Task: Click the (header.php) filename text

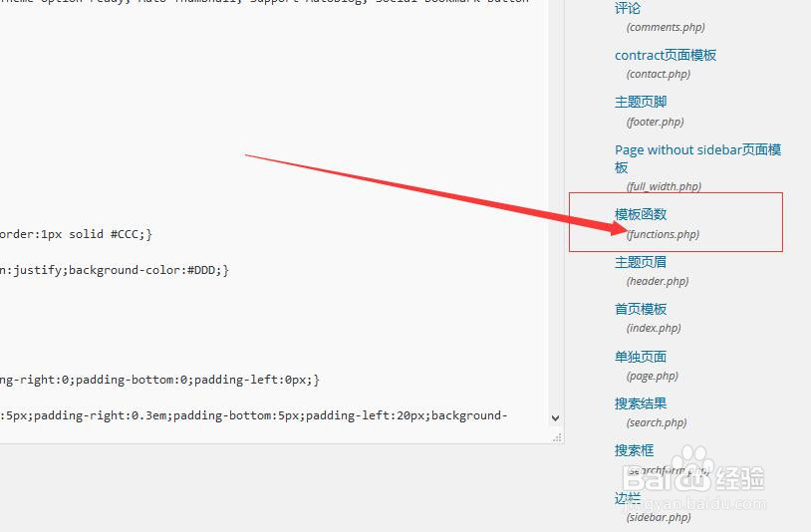Action: 658,282
